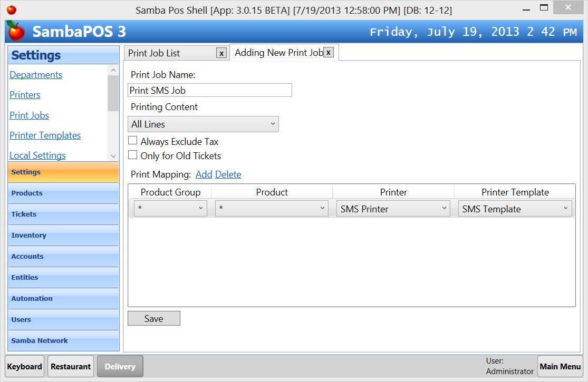Enable the Always Exclude Tax checkbox

point(133,141)
